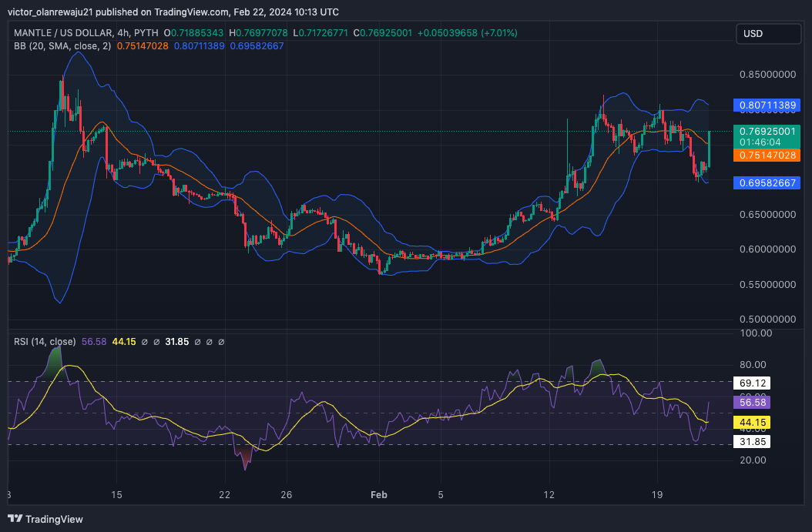Click the green 0.76925001 price tag on scale
This screenshot has height=532, width=812.
click(x=766, y=132)
